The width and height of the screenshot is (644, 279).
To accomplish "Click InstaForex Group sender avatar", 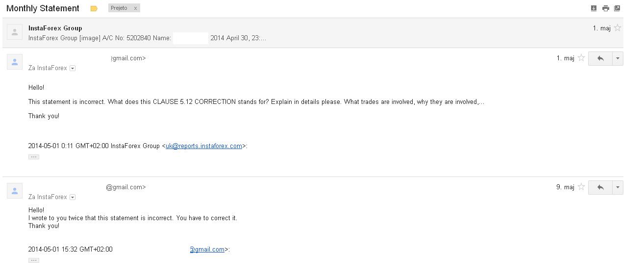I will pyautogui.click(x=15, y=32).
